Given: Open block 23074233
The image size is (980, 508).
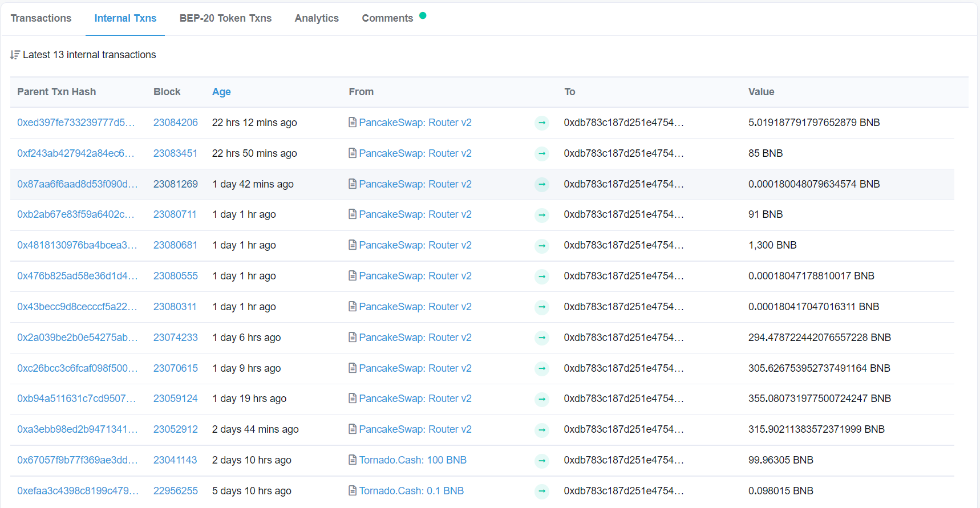Looking at the screenshot, I should click(x=176, y=338).
